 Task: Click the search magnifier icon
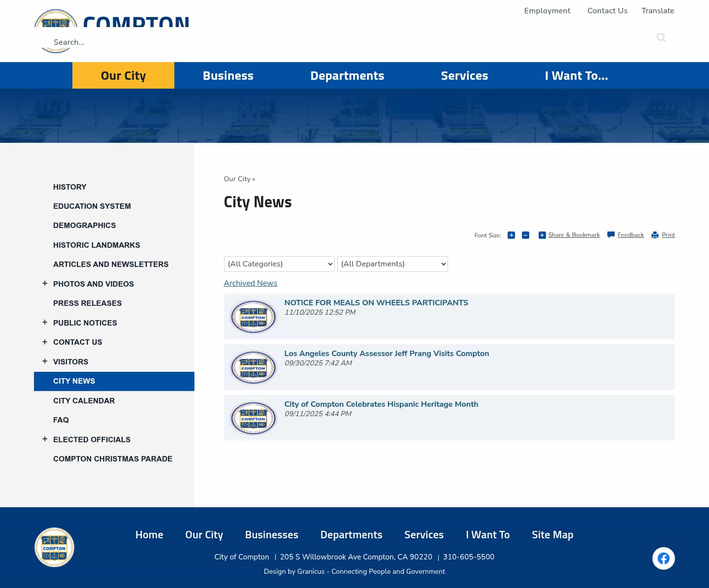coord(661,37)
